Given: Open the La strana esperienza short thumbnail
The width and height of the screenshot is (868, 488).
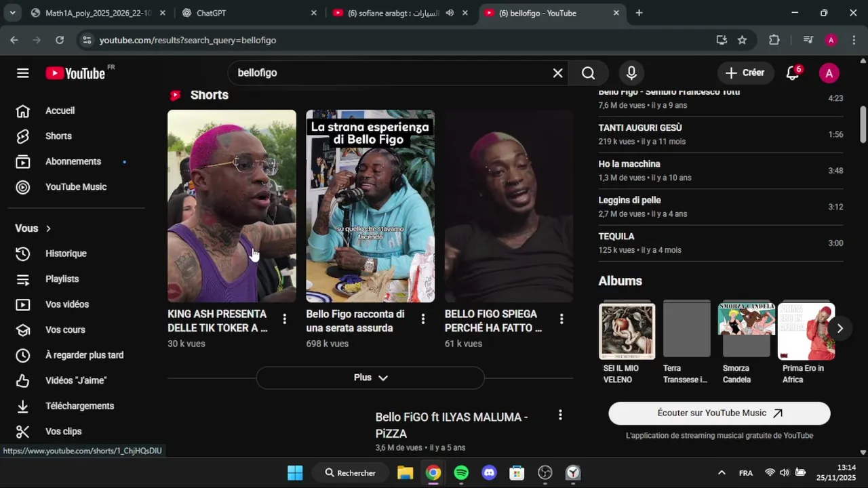Looking at the screenshot, I should [370, 206].
